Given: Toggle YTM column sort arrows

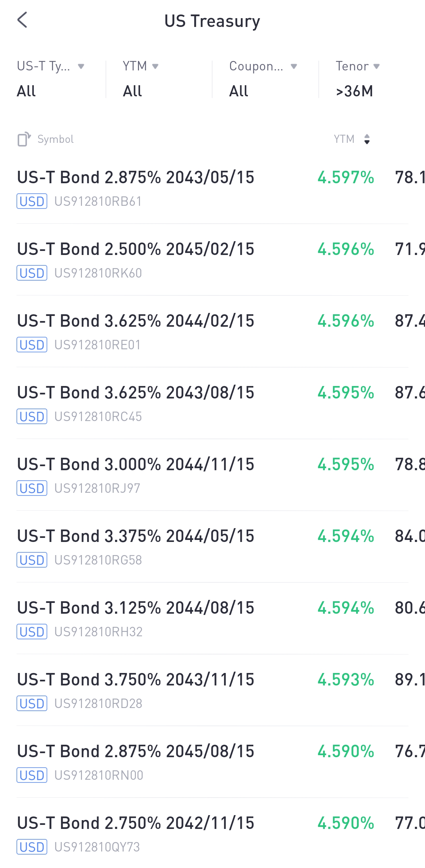Looking at the screenshot, I should tap(367, 139).
